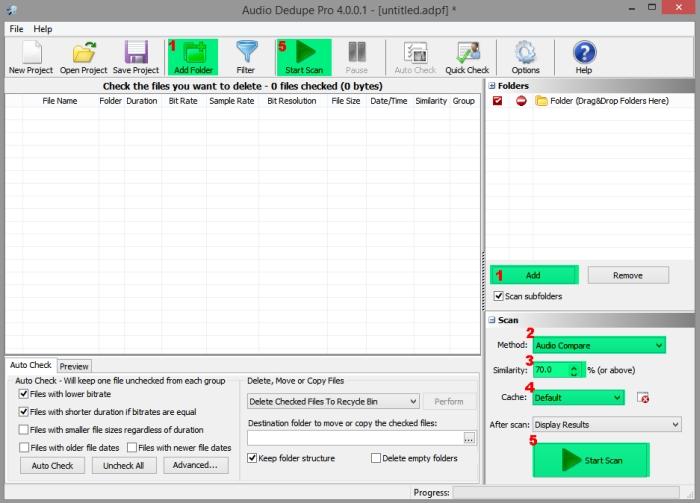Enable Files with older file dates

pyautogui.click(x=24, y=447)
